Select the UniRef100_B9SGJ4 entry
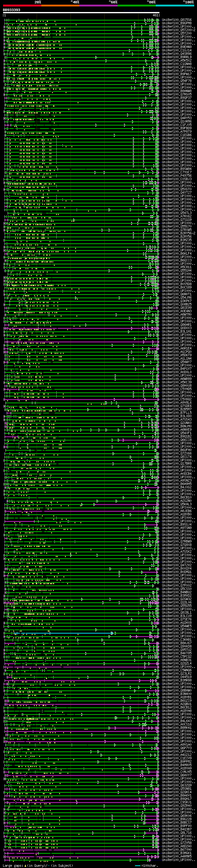This screenshot has width=197, height=868. [176, 525]
